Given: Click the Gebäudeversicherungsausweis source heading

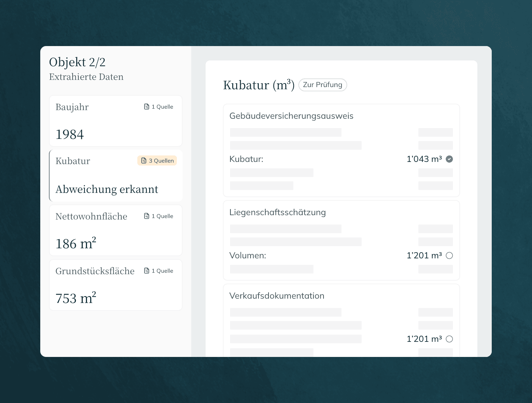Looking at the screenshot, I should 292,116.
